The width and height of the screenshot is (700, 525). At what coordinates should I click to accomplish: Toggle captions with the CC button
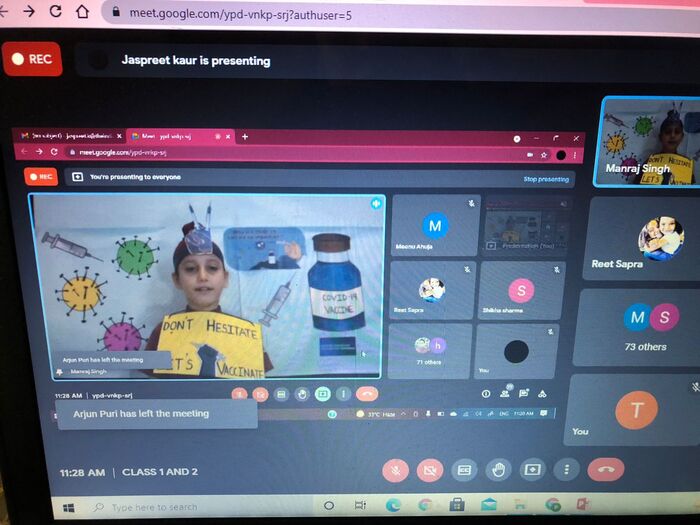[x=464, y=470]
